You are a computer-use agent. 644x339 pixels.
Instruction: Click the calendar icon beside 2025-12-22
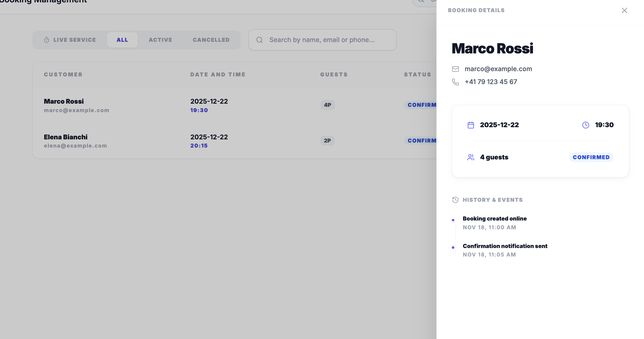tap(471, 125)
